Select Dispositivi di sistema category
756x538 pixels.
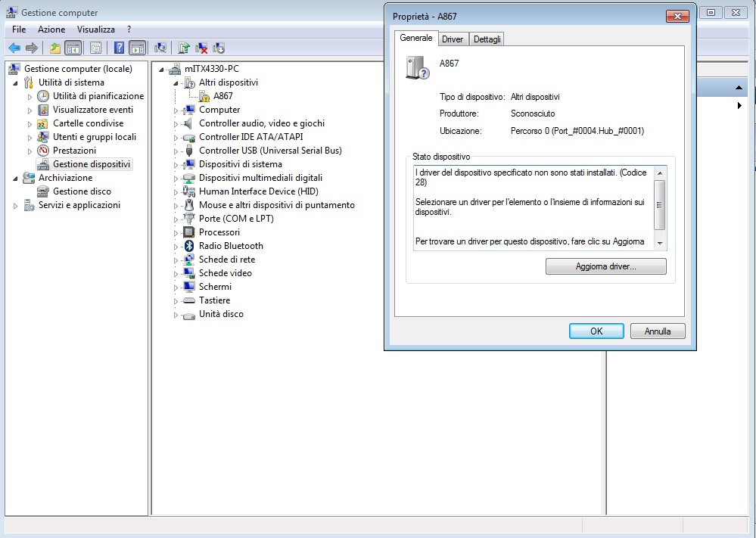pyautogui.click(x=240, y=164)
